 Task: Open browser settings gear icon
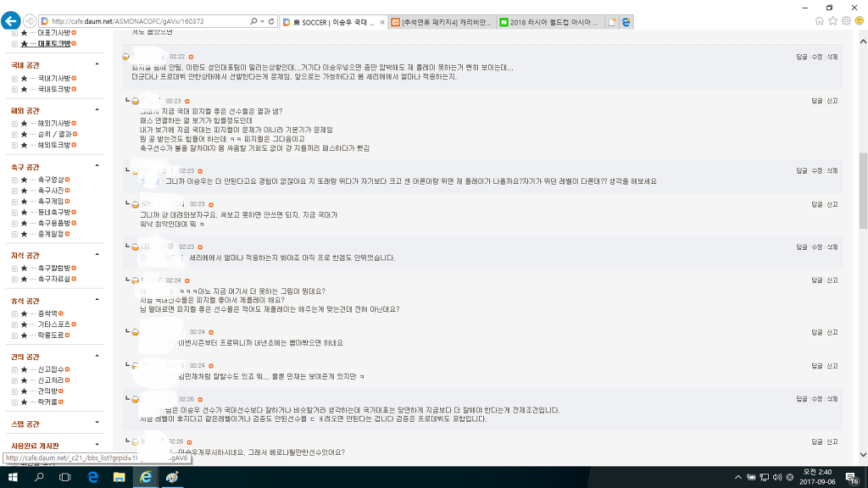pos(846,21)
